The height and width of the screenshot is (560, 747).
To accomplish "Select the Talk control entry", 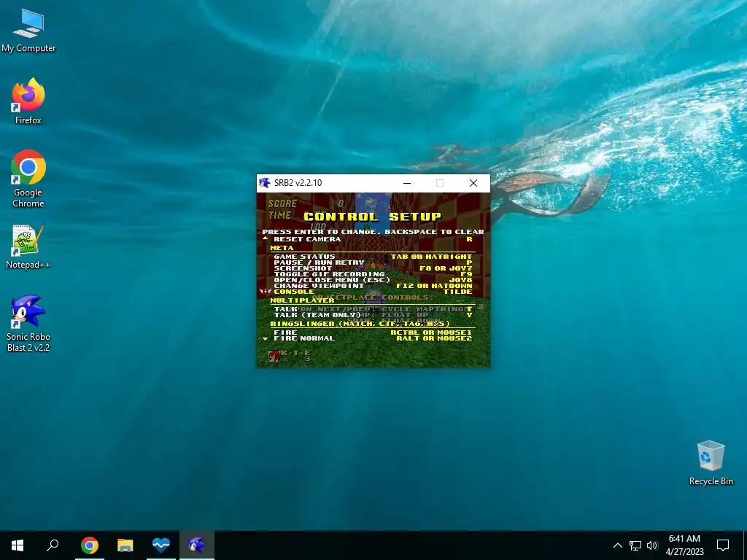I will pos(285,309).
